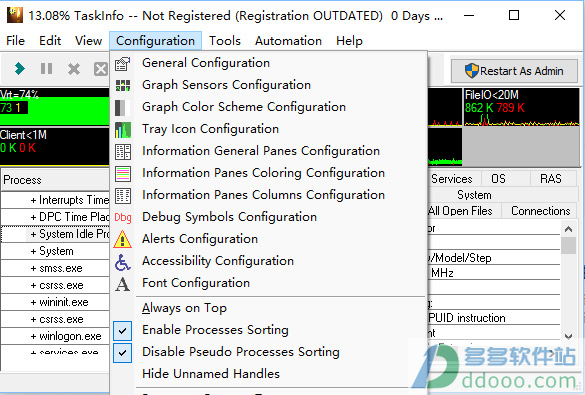
Task: Expand the System process row
Action: pos(33,251)
